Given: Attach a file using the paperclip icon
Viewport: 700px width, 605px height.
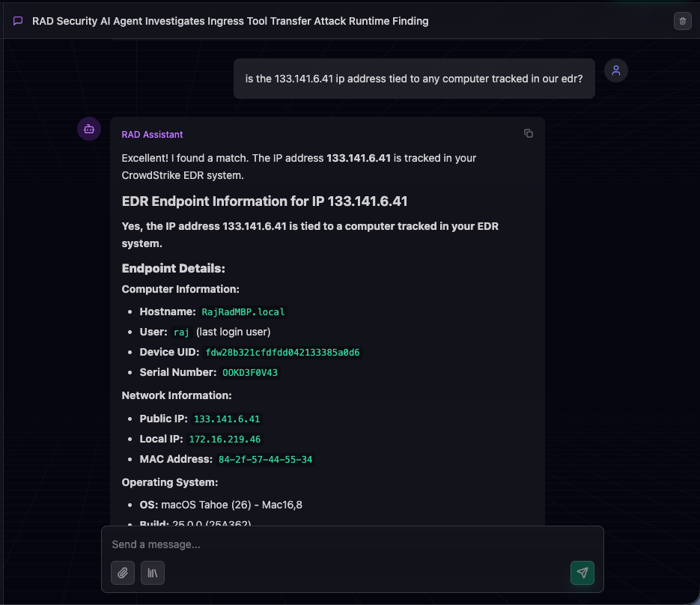Looking at the screenshot, I should [x=123, y=573].
